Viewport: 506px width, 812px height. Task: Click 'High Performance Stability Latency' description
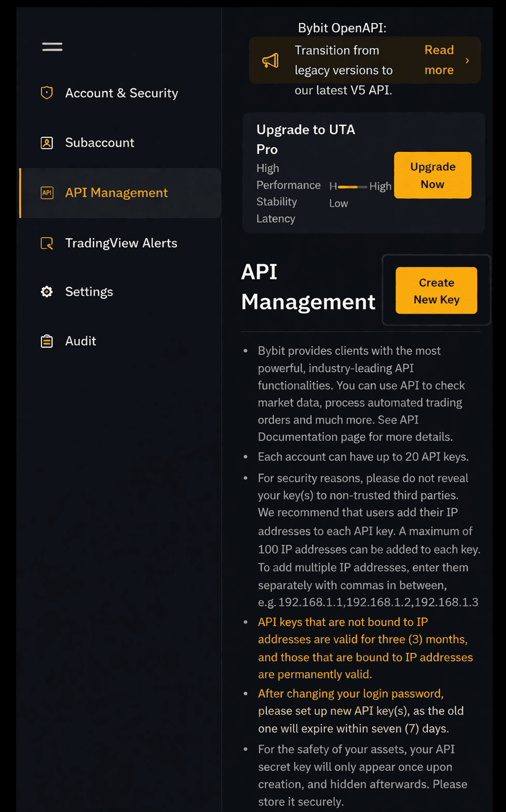pyautogui.click(x=288, y=193)
